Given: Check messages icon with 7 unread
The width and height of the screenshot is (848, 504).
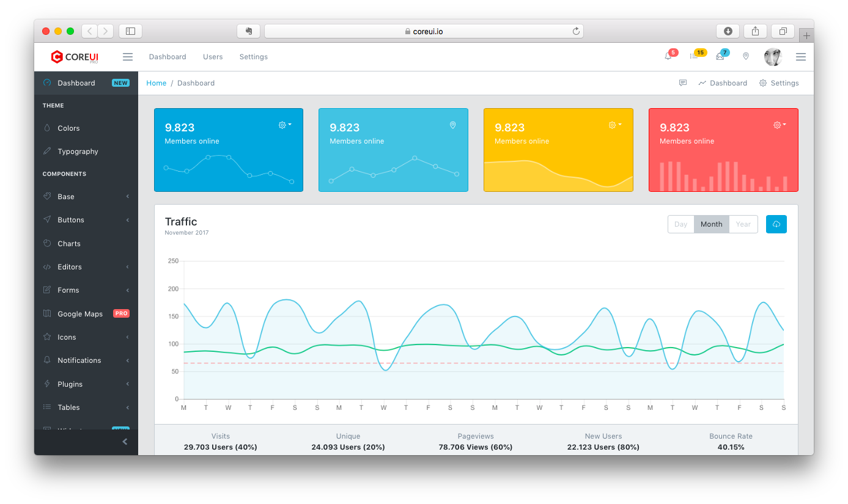Looking at the screenshot, I should point(720,56).
